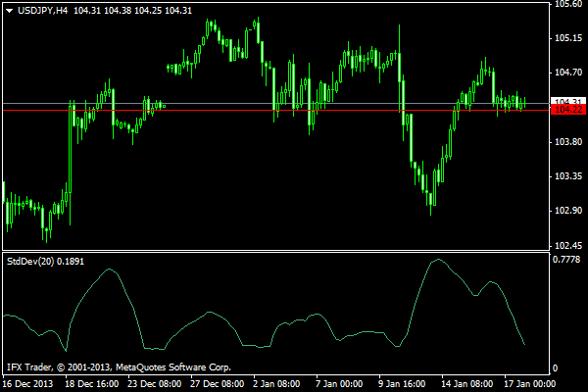Click the 23 Dec 08:00 time label
Screen dimensions: 588x392
[154, 384]
